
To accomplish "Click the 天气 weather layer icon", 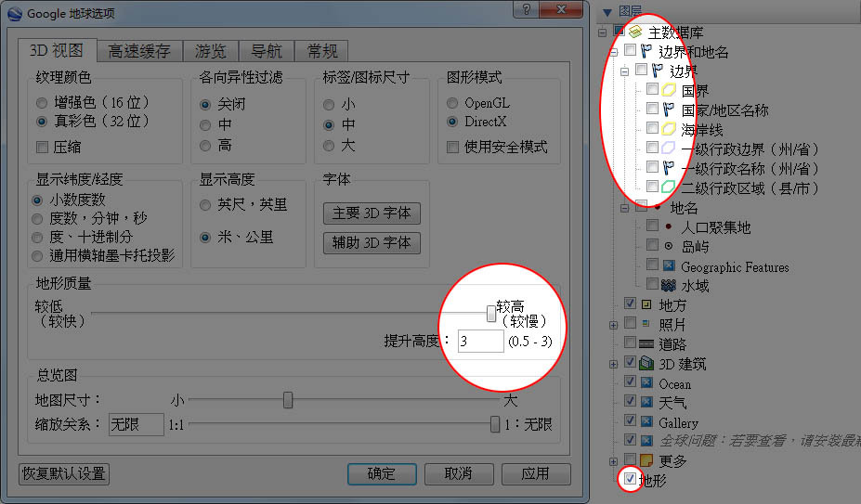I will coord(646,402).
